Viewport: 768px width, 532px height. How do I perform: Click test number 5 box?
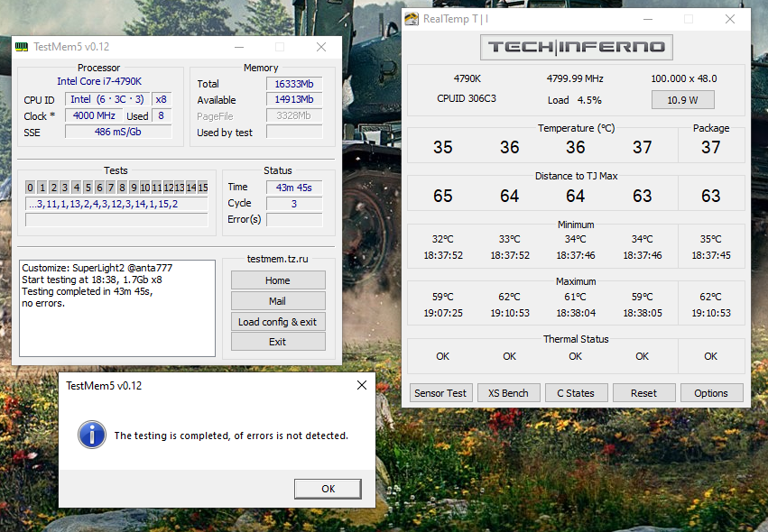[88, 188]
